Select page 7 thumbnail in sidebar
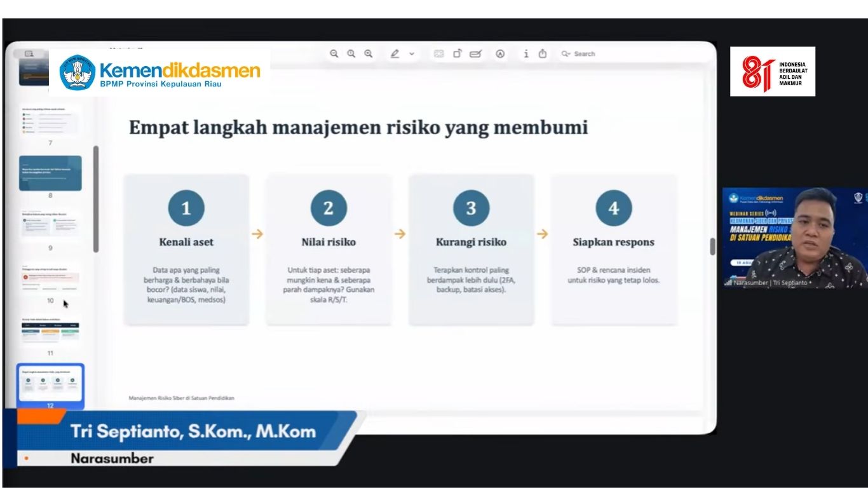Viewport: 868px width, 488px height. (50, 121)
